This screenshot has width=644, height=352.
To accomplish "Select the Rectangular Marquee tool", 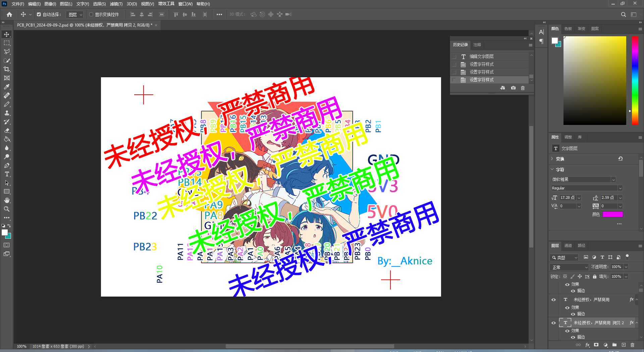I will click(7, 43).
